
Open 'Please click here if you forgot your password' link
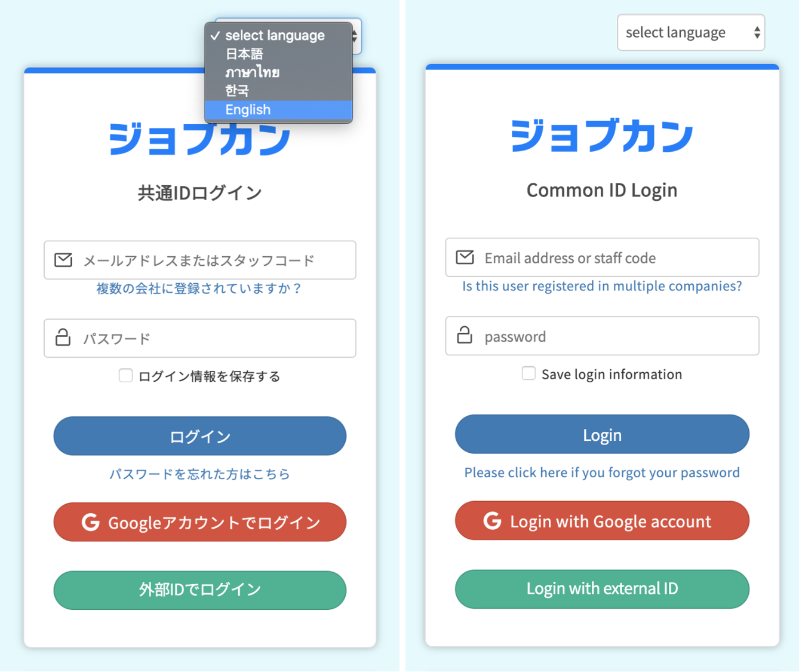click(602, 472)
